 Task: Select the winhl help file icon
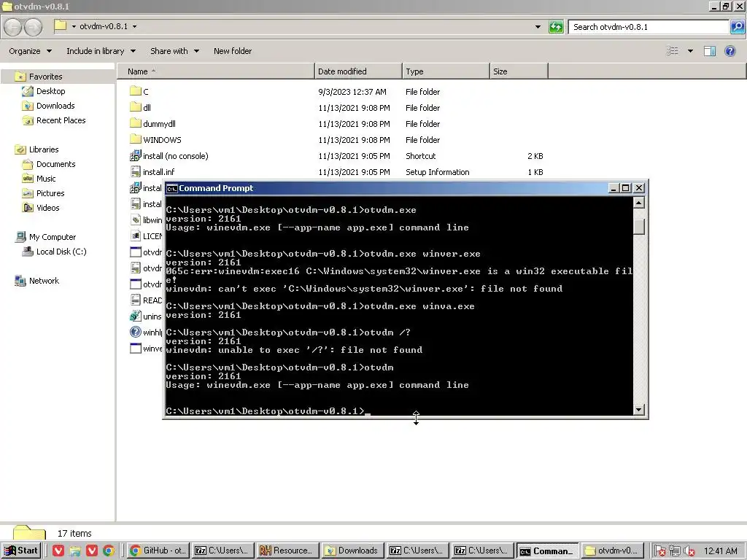click(x=135, y=332)
